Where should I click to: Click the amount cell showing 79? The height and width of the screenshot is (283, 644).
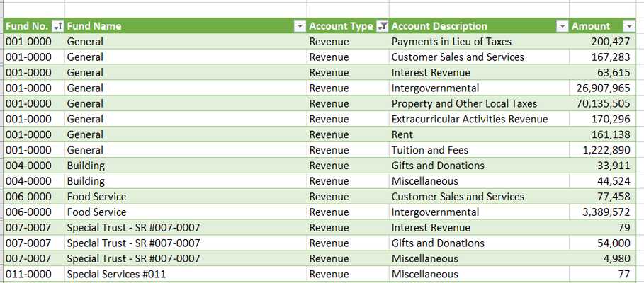point(602,228)
